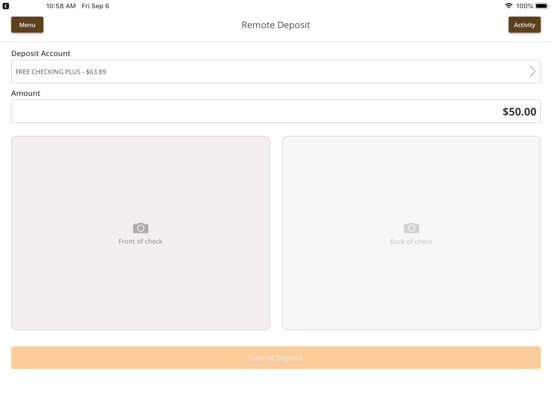The image size is (552, 414).
Task: Click the Deposit Account label
Action: coord(41,54)
